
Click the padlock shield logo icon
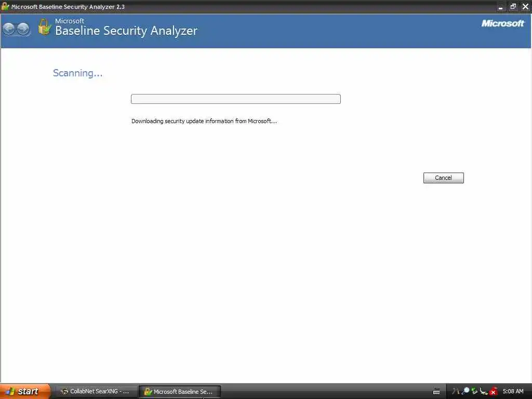pos(45,27)
